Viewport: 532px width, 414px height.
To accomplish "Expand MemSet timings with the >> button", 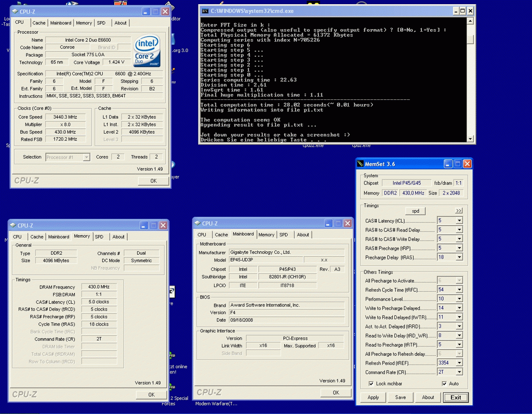I will [x=459, y=211].
